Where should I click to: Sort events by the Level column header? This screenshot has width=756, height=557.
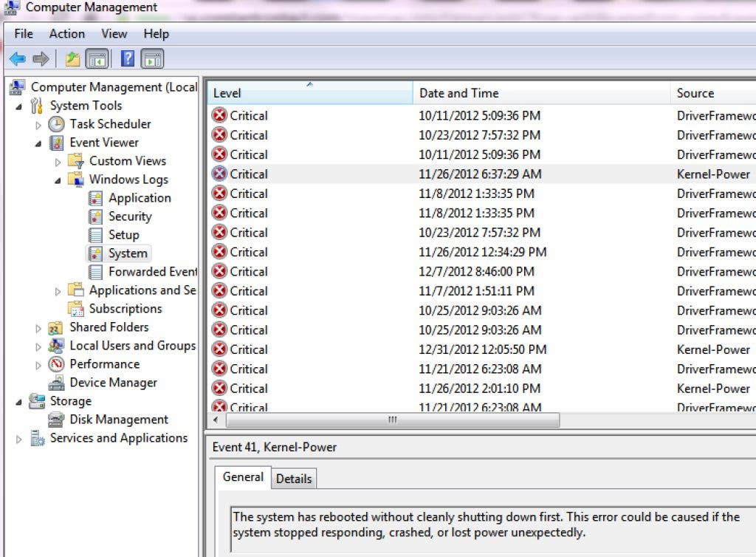[x=310, y=92]
